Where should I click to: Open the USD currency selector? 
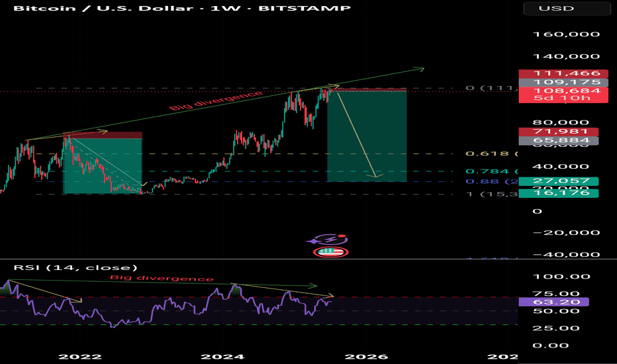(567, 8)
